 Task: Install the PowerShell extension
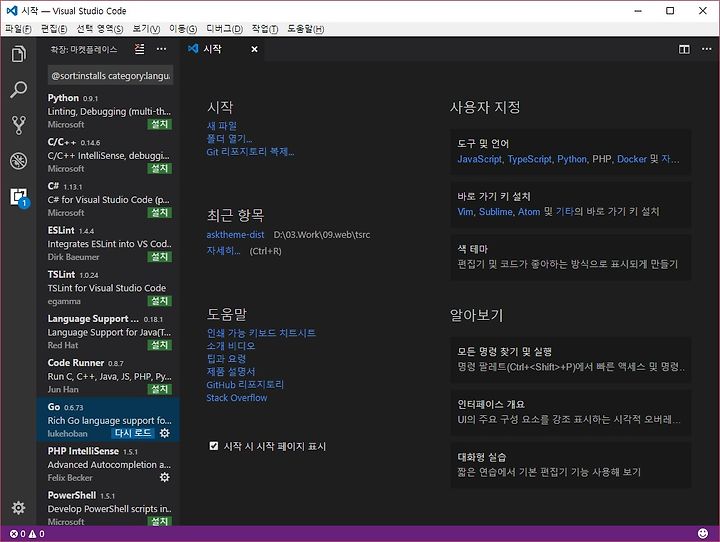[x=159, y=521]
